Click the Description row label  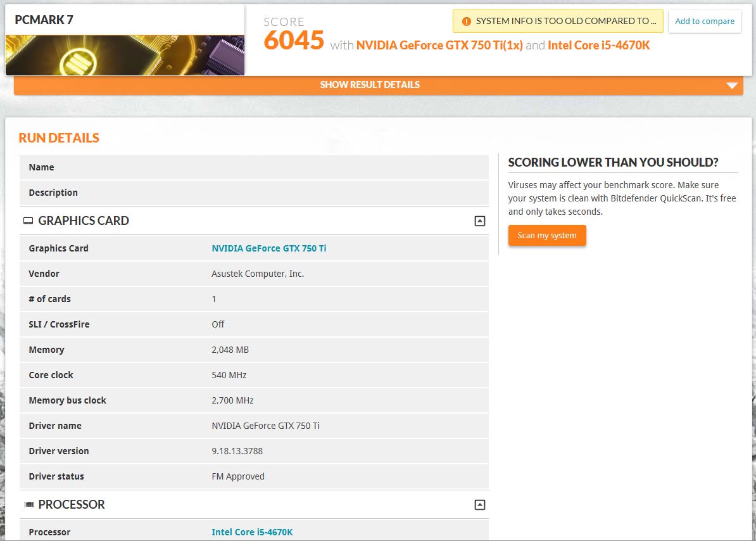pyautogui.click(x=53, y=193)
